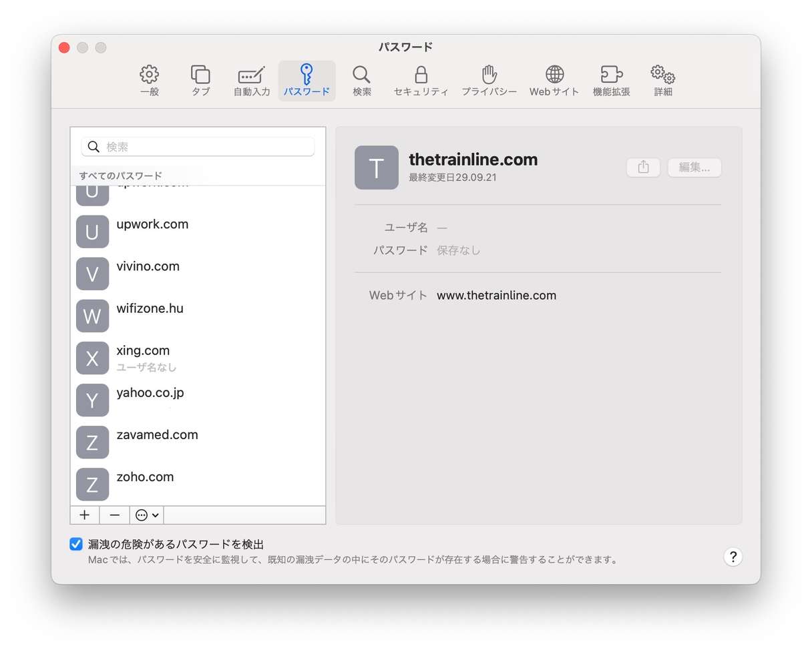This screenshot has width=812, height=652.
Task: Click the 編集... edit button
Action: 694,168
